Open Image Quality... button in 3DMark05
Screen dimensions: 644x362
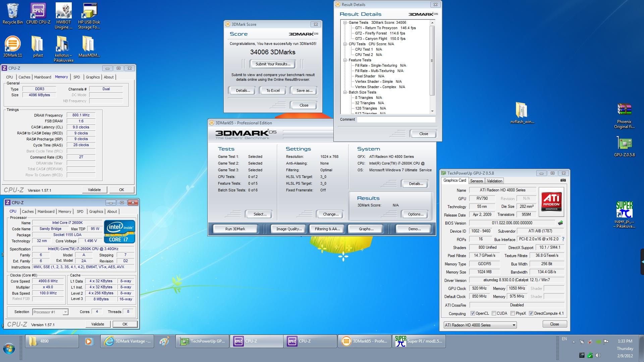[289, 229]
